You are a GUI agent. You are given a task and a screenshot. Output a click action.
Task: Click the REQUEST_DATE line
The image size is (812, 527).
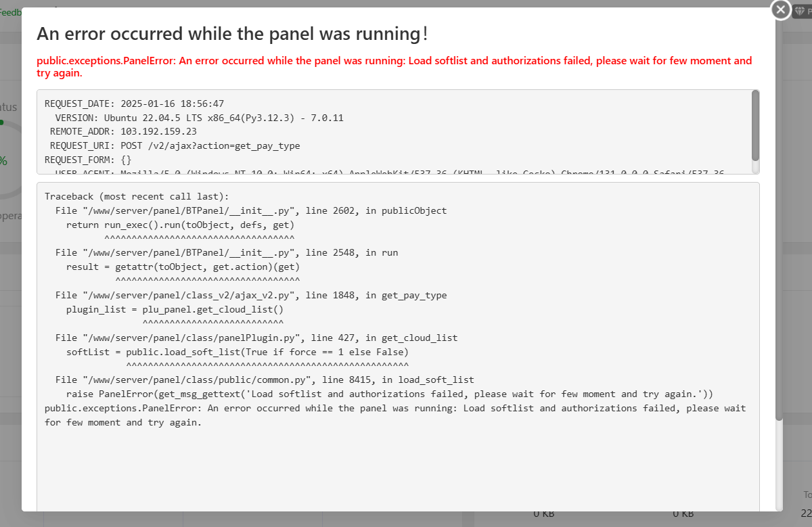coord(134,104)
